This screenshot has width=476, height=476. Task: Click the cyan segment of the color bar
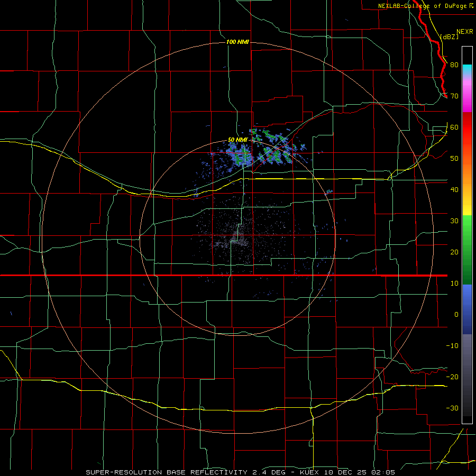click(467, 69)
